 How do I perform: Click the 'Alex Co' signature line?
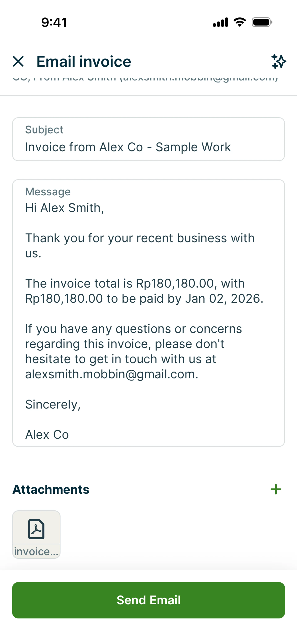point(47,434)
